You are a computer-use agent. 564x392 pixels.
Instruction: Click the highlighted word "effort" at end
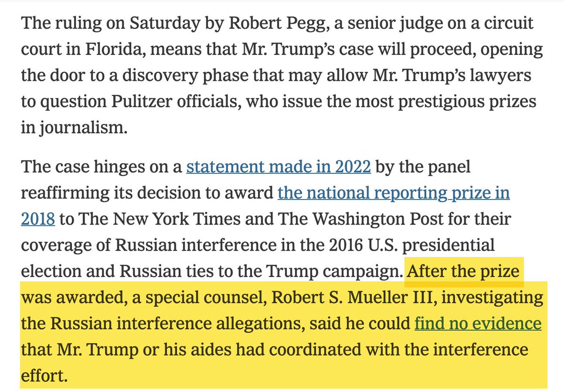(x=40, y=376)
